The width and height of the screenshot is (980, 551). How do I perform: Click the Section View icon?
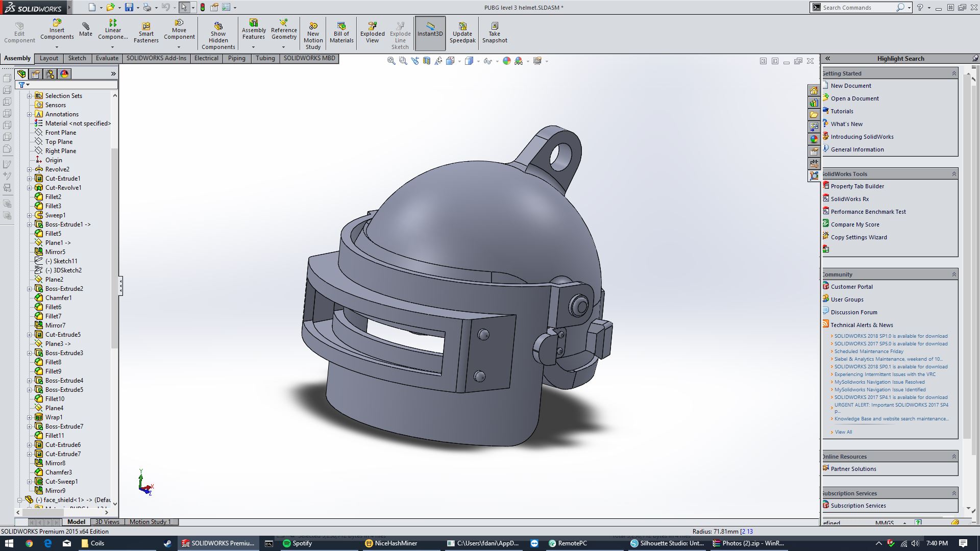[427, 61]
